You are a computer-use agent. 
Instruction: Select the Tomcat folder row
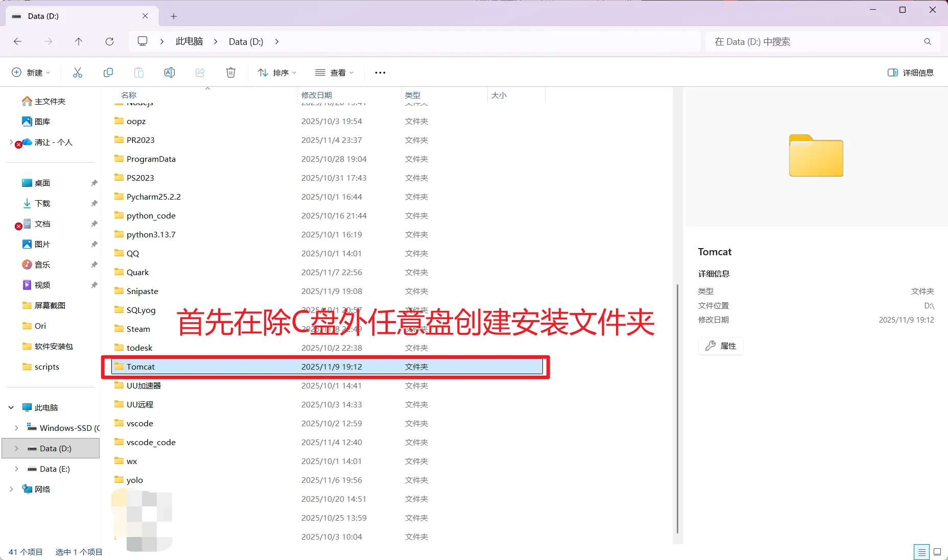327,367
